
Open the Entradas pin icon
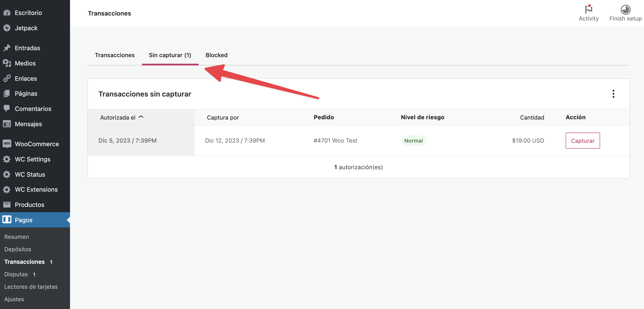(7, 48)
